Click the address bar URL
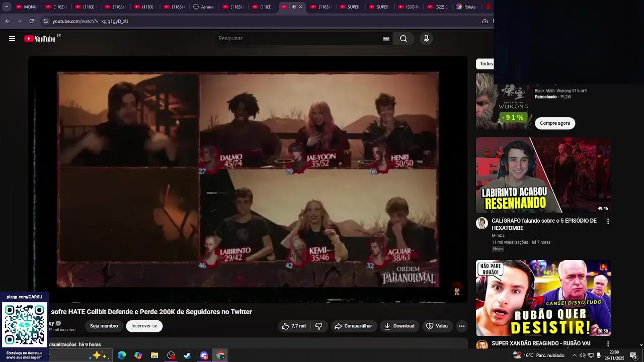The image size is (644, 362). click(x=90, y=21)
